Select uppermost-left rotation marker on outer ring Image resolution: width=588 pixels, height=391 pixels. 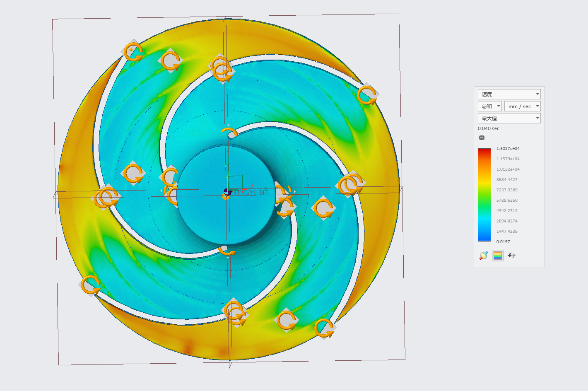[133, 51]
